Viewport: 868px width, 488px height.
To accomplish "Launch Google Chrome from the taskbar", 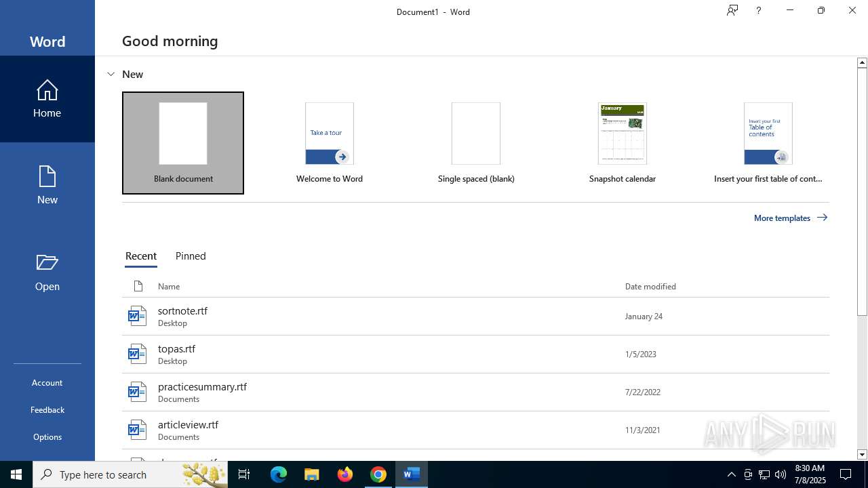I will (378, 474).
